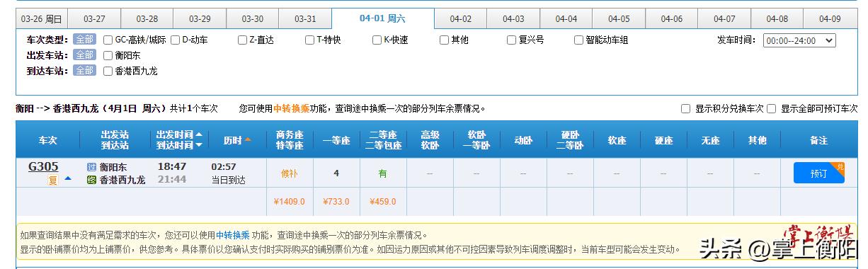
Task: Open the 04-03 date tab
Action: pos(513,18)
